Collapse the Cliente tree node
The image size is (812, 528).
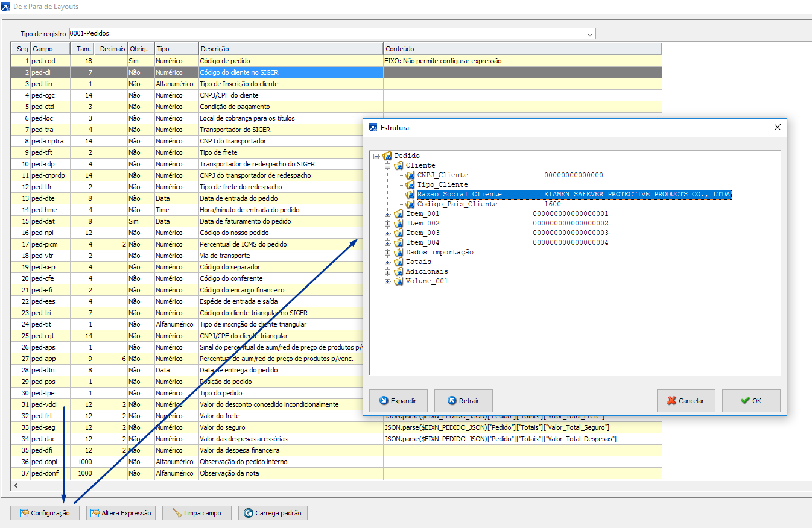388,166
